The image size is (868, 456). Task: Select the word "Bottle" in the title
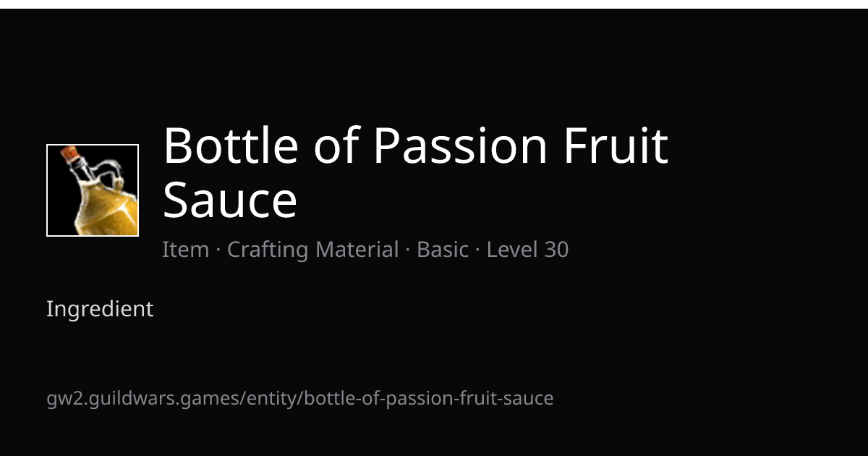coord(231,145)
